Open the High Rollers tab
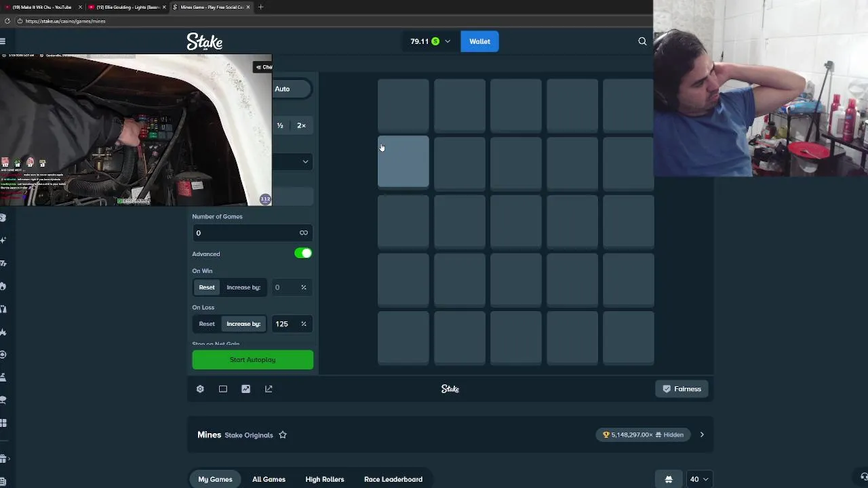The width and height of the screenshot is (868, 488). tap(325, 479)
